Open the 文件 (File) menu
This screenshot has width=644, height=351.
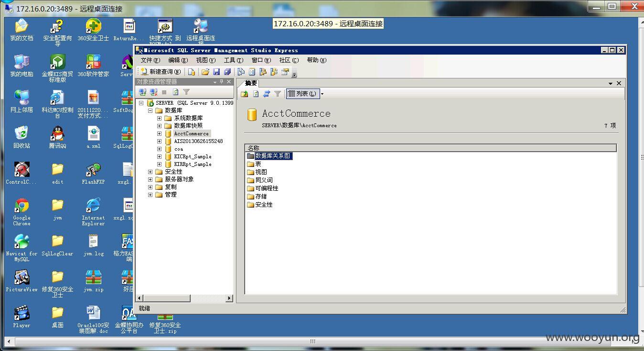pyautogui.click(x=150, y=60)
